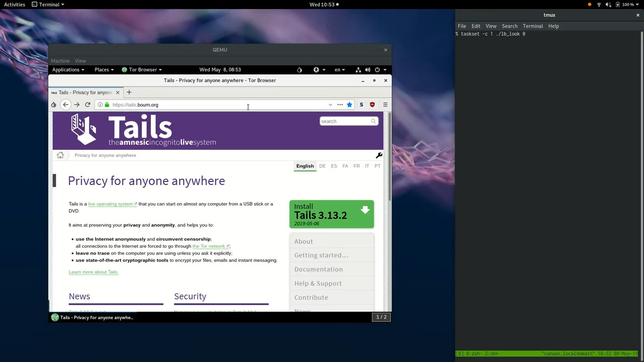Open the tmux terminal Search menu
644x362 pixels.
[x=510, y=26]
